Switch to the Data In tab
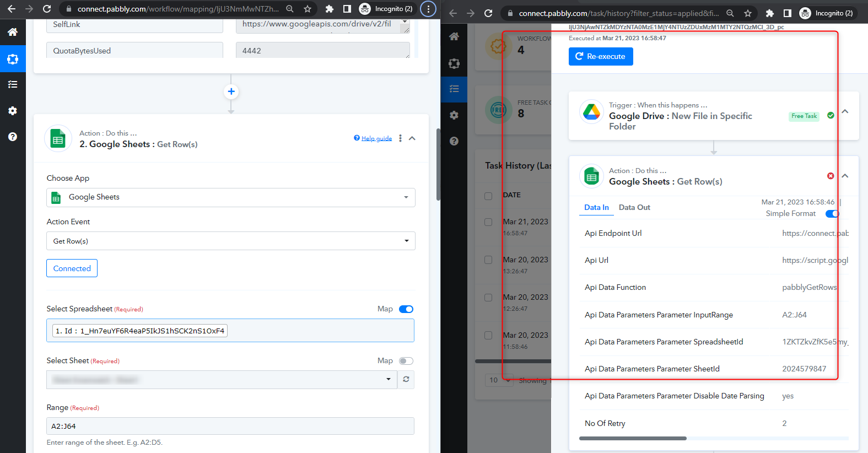This screenshot has height=453, width=868. (596, 207)
